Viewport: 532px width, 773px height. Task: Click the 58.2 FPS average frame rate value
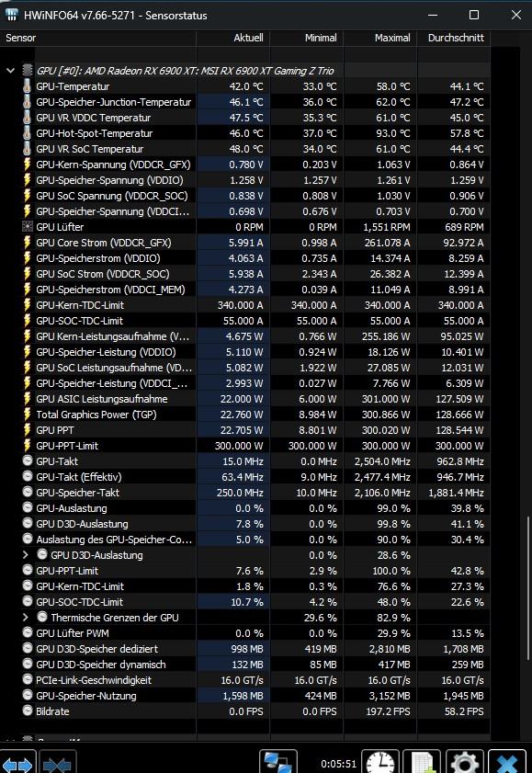point(463,711)
